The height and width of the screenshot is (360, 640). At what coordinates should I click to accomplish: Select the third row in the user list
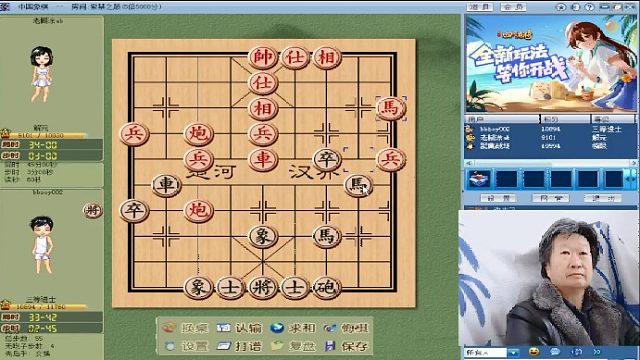(551, 146)
